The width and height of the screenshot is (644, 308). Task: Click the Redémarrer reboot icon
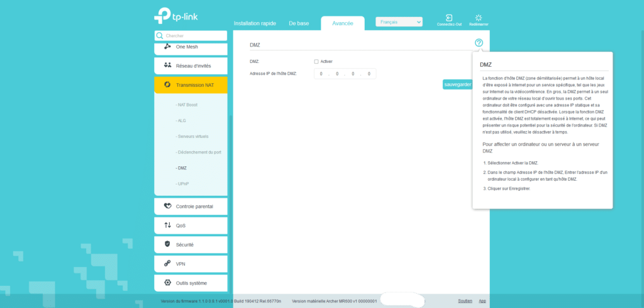click(478, 19)
